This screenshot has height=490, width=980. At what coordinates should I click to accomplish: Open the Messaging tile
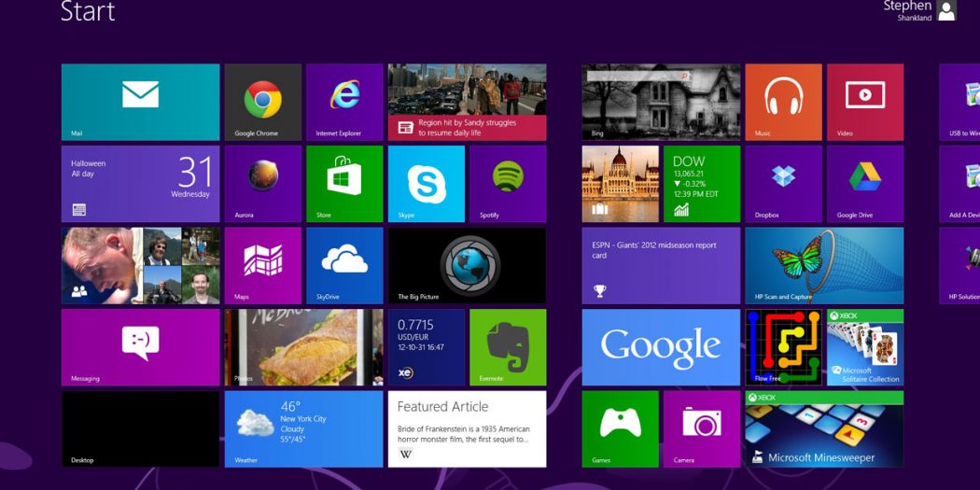point(141,347)
